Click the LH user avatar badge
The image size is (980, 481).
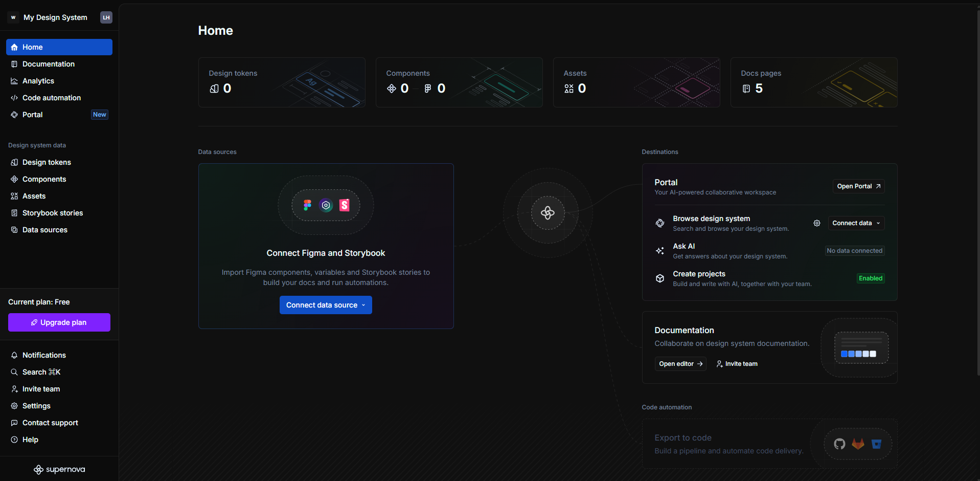[106, 17]
